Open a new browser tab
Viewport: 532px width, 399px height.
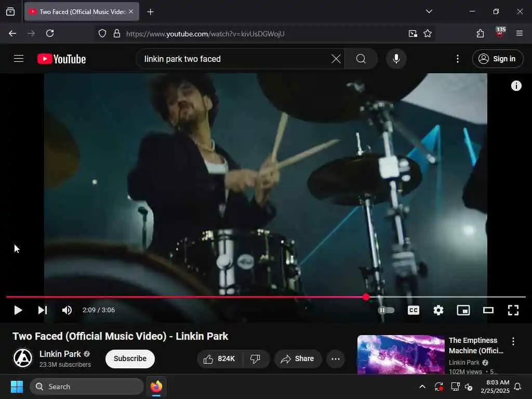pos(150,12)
